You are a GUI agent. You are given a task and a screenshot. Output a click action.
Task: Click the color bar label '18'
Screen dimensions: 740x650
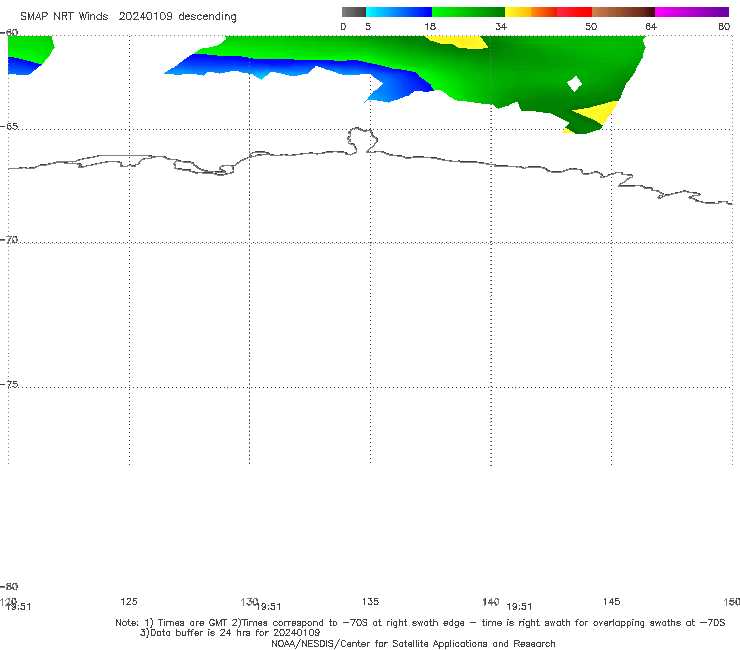(430, 26)
